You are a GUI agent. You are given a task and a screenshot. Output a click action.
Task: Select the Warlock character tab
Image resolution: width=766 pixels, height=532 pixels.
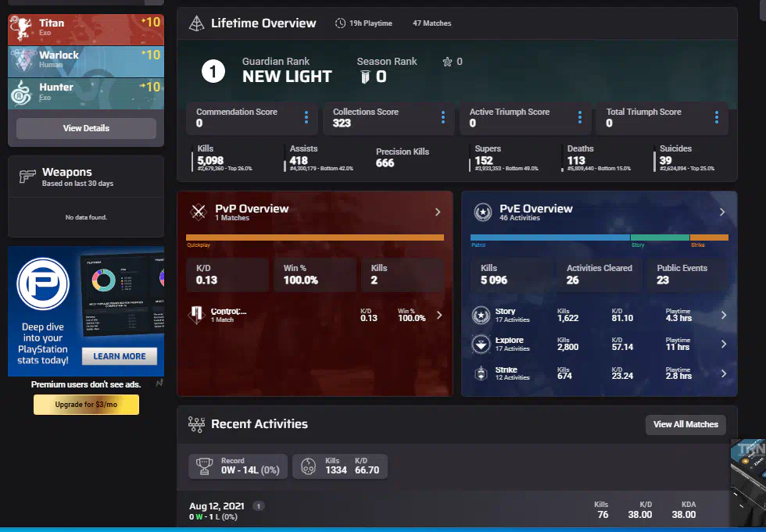(x=86, y=61)
